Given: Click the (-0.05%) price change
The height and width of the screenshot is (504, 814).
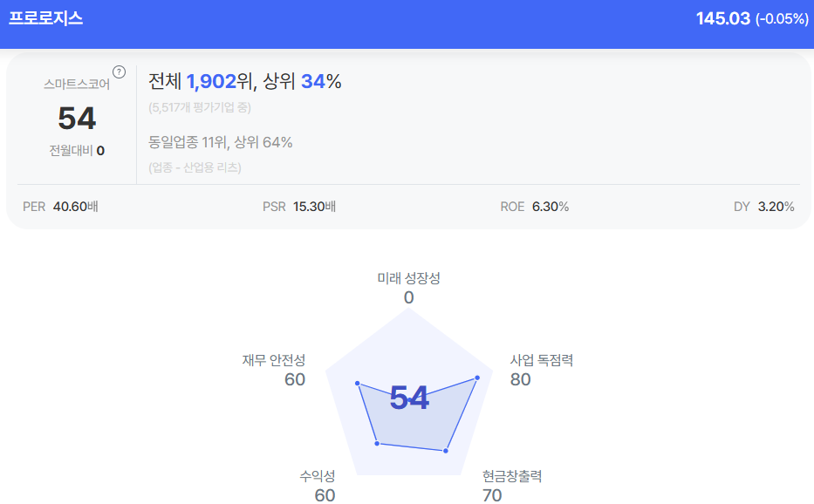Looking at the screenshot, I should click(782, 18).
